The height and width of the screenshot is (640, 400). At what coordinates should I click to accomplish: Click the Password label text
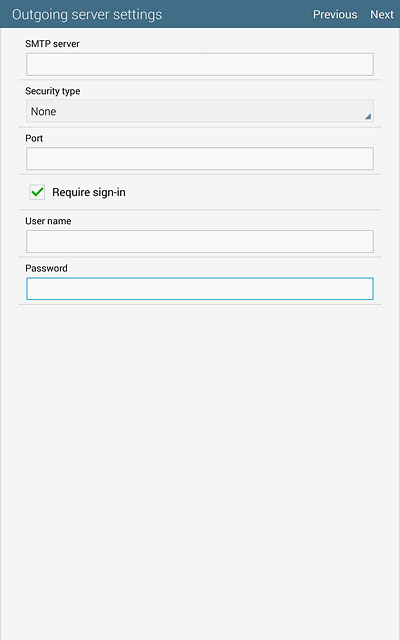tap(46, 268)
